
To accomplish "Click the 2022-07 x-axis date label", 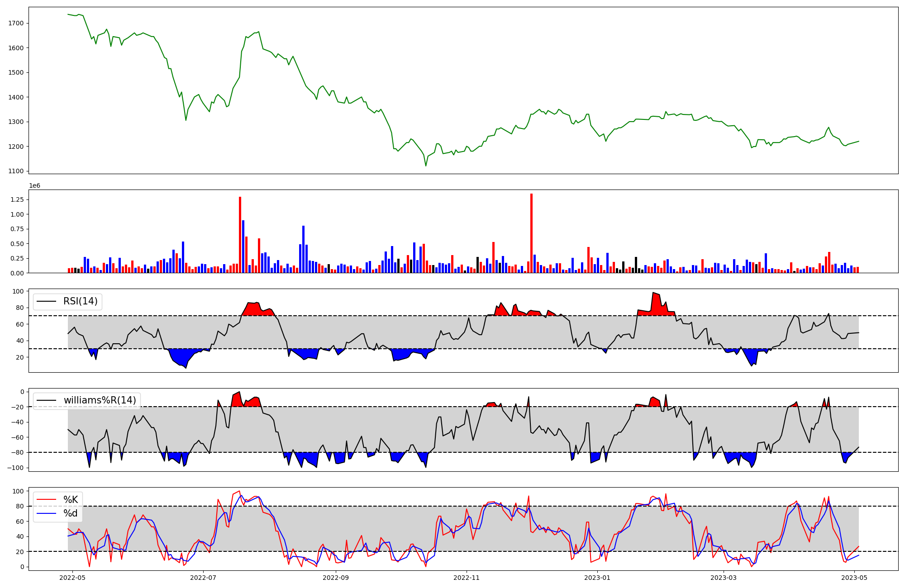I will coord(203,578).
